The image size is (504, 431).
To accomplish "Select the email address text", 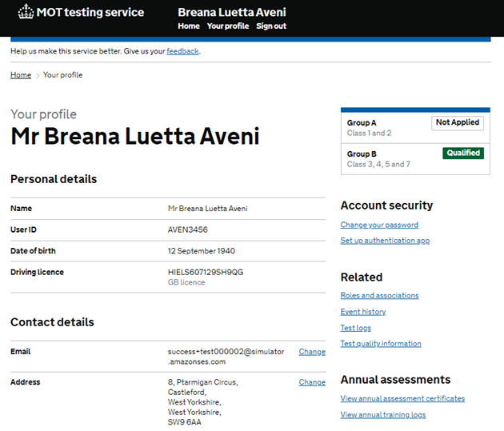I will (226, 357).
